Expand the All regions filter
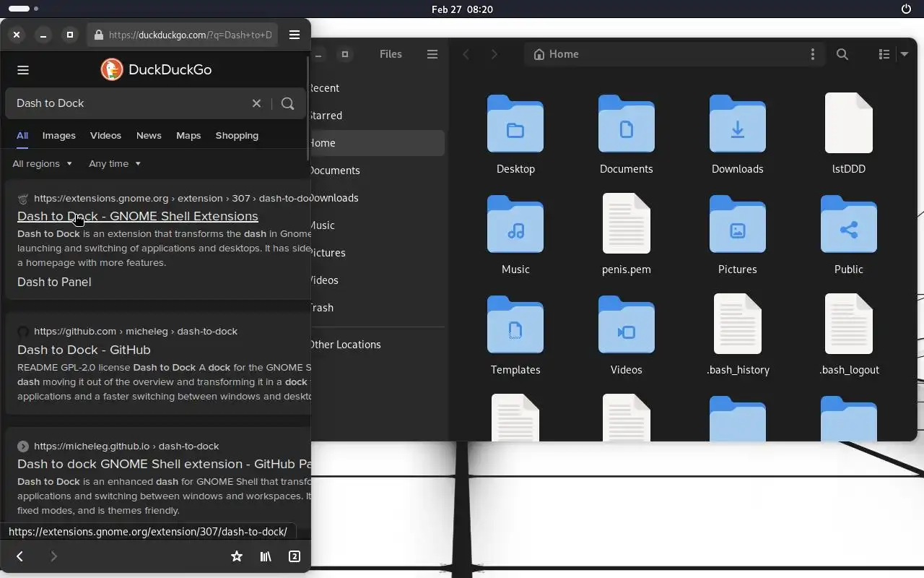The height and width of the screenshot is (578, 924). [43, 163]
